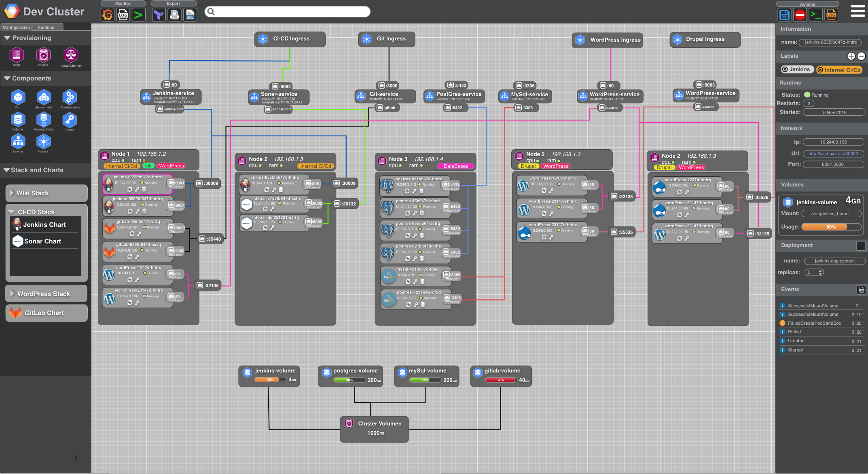Image resolution: width=868 pixels, height=474 pixels.
Task: Remove the Internal Ci/Cd label tag
Action: [820, 70]
